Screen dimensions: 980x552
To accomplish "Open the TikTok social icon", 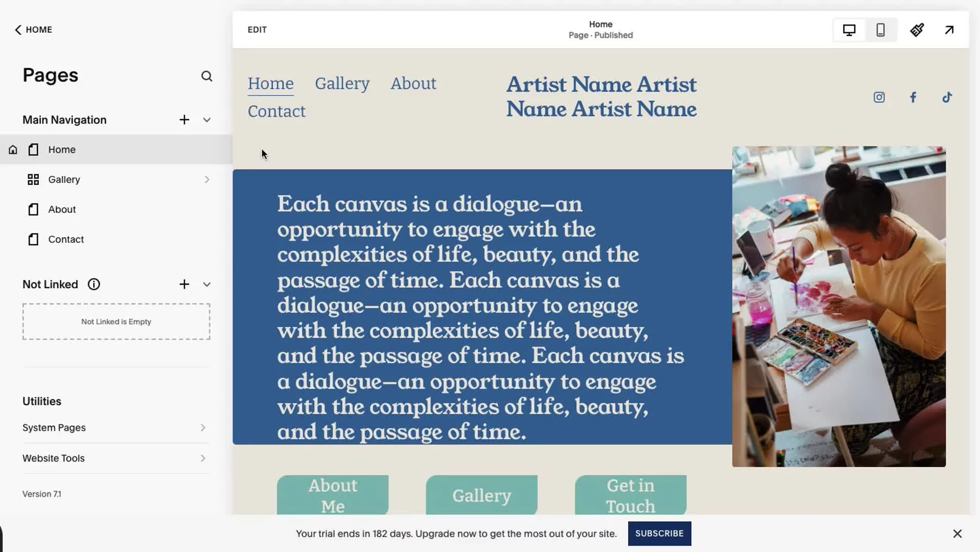I will pyautogui.click(x=947, y=97).
